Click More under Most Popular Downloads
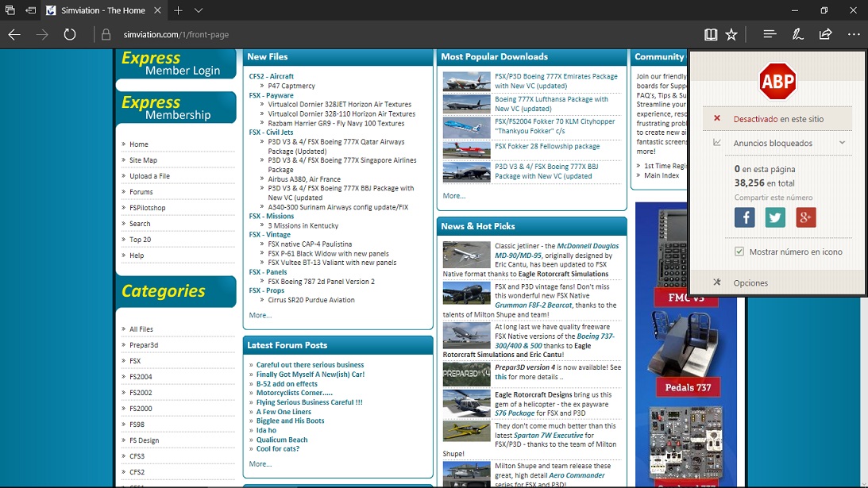This screenshot has width=868, height=488. pyautogui.click(x=454, y=196)
